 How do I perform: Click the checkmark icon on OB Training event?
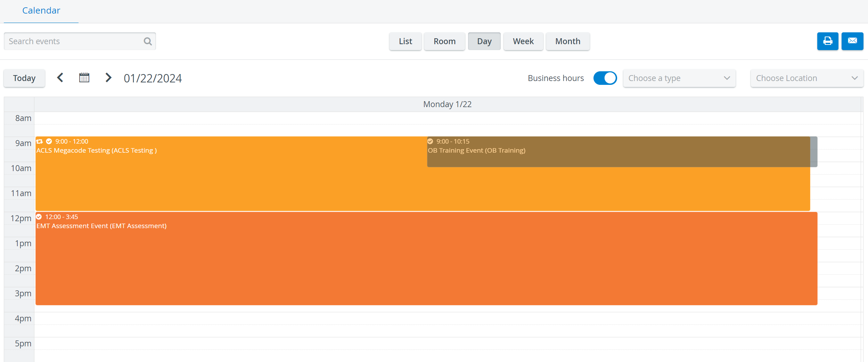tap(430, 141)
